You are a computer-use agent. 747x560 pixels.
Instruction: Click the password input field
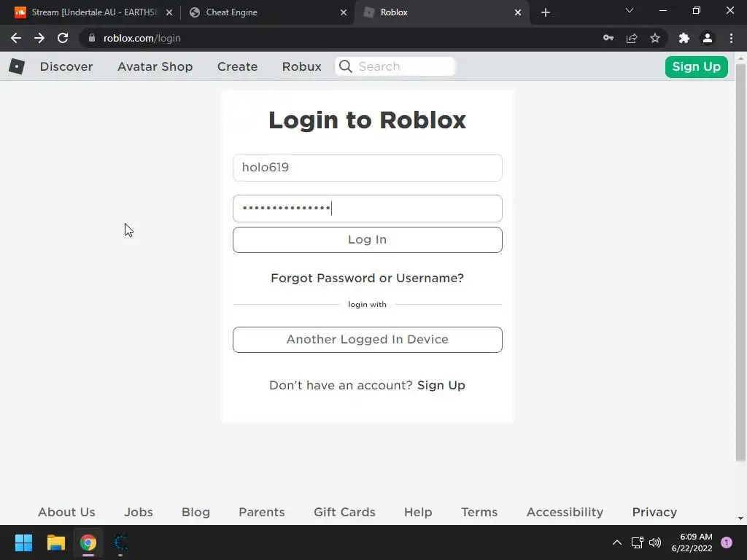pyautogui.click(x=368, y=208)
